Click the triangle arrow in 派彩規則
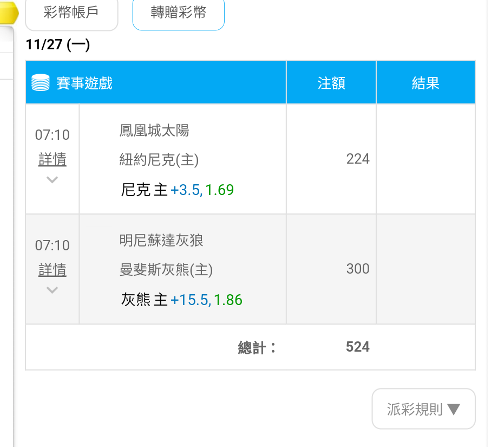The height and width of the screenshot is (447, 504). tap(454, 410)
